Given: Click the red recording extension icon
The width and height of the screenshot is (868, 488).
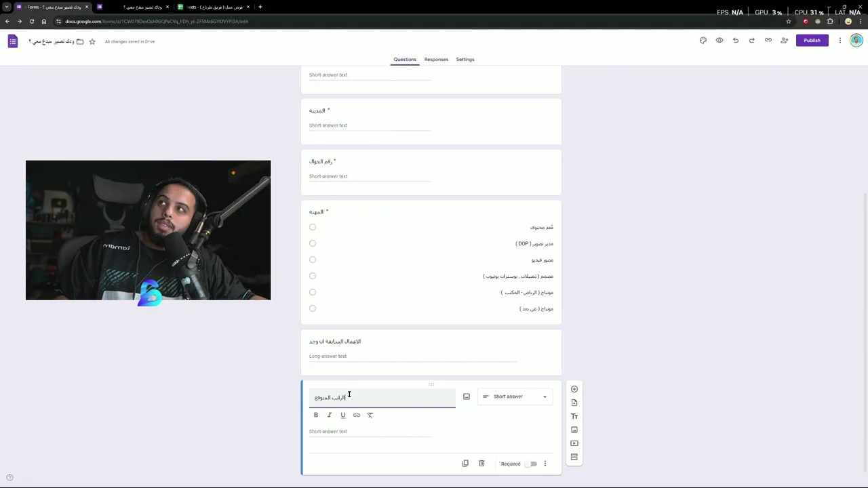Looking at the screenshot, I should pos(806,21).
